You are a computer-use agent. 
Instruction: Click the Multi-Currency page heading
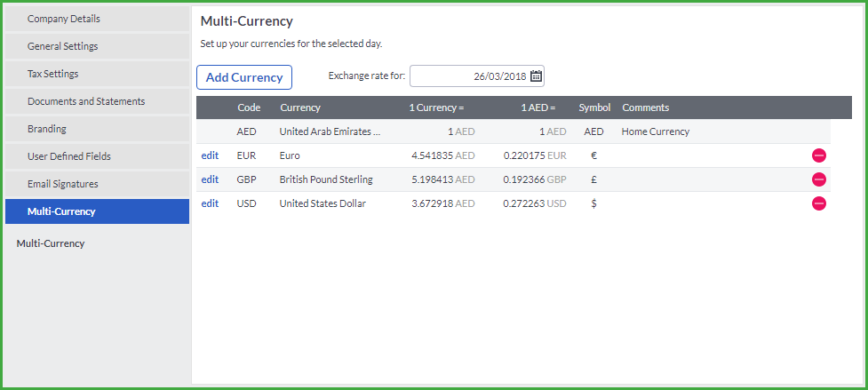tap(246, 22)
